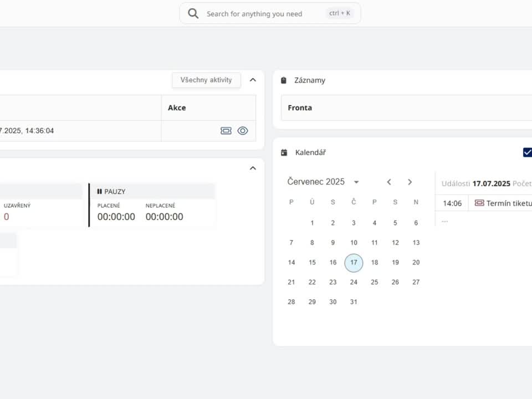Focus the 'Search for anything you need' field
The height and width of the screenshot is (399, 532).
pos(270,13)
